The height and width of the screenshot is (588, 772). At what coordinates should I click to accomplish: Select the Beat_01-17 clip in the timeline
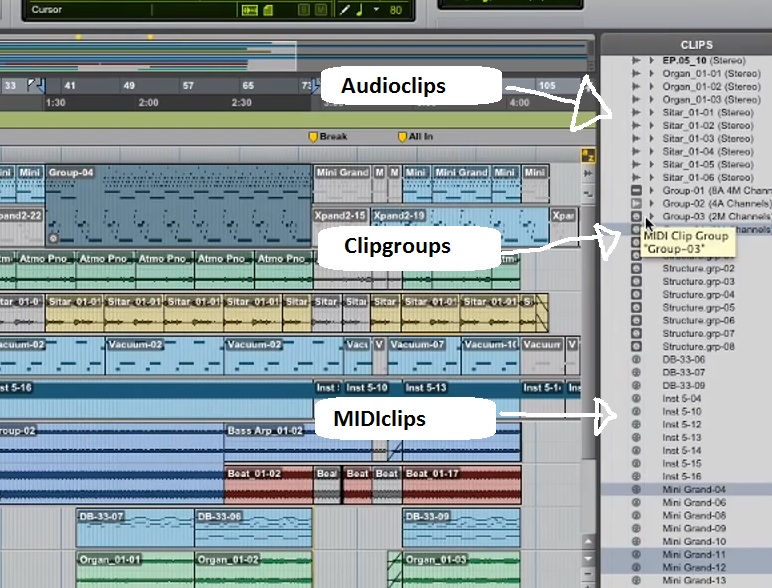click(461, 486)
